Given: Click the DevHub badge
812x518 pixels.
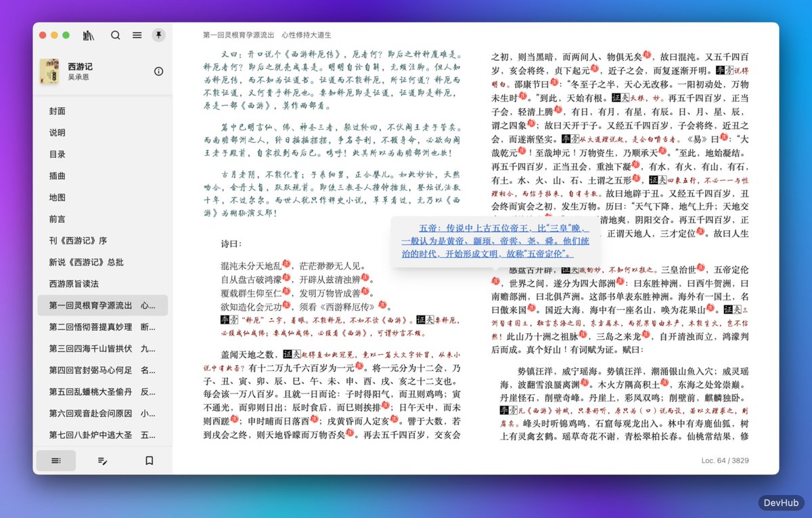Looking at the screenshot, I should coord(780,502).
